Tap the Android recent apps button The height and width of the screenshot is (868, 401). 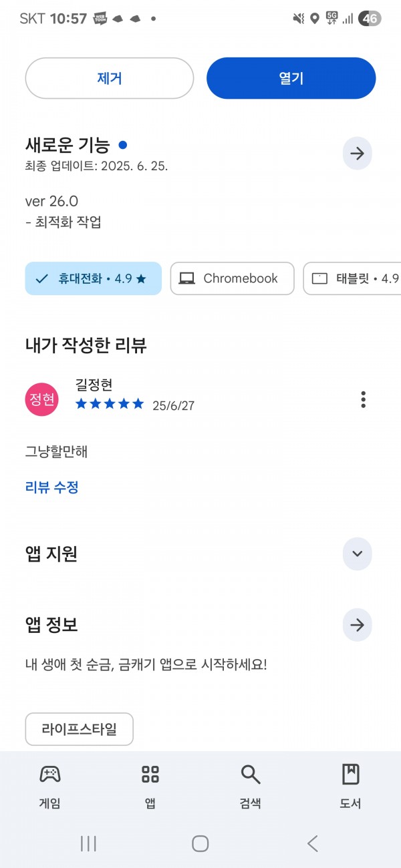click(88, 843)
